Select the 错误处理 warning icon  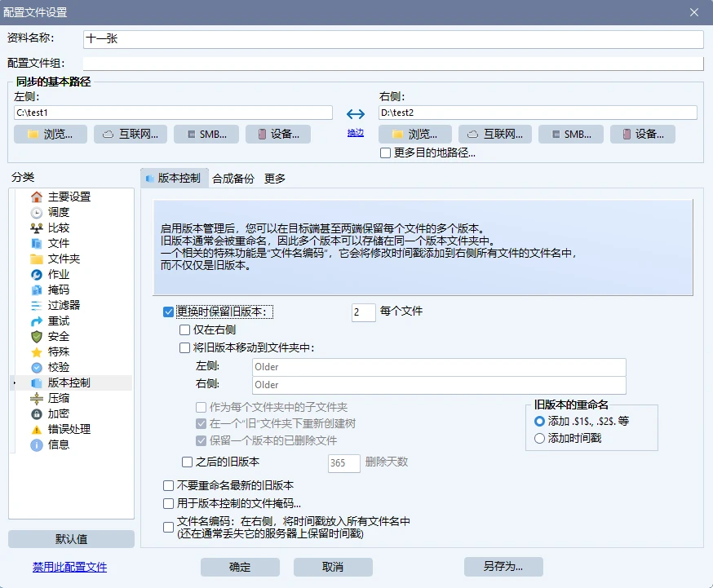tap(37, 430)
